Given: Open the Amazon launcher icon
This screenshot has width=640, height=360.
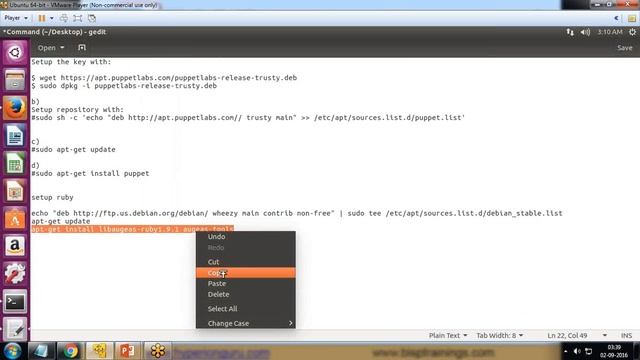Looking at the screenshot, I should click(15, 246).
